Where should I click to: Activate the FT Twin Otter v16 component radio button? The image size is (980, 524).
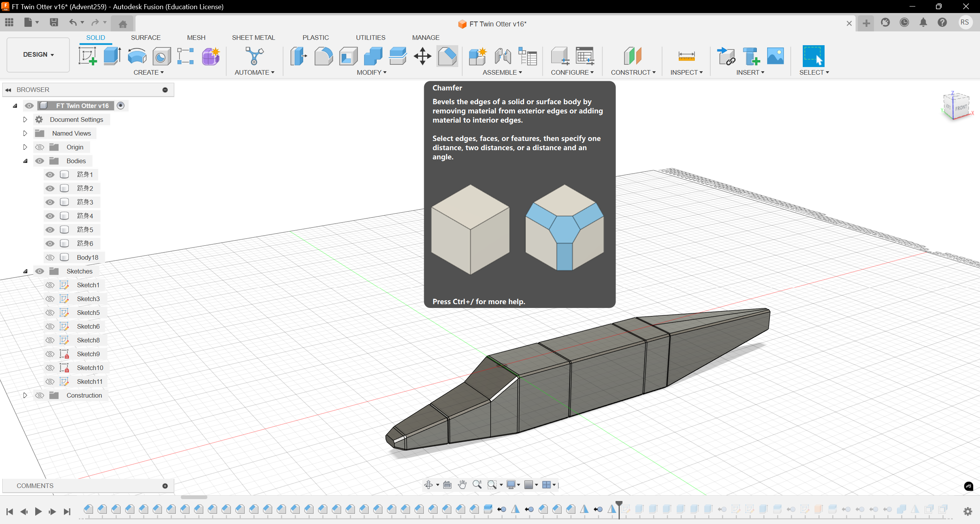tap(121, 106)
